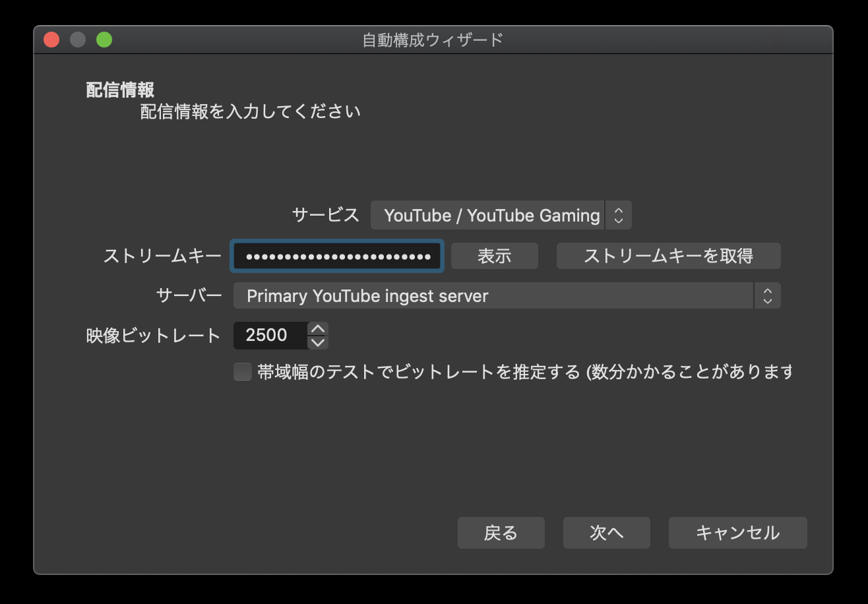Click the 配信情報 heading text

point(120,90)
